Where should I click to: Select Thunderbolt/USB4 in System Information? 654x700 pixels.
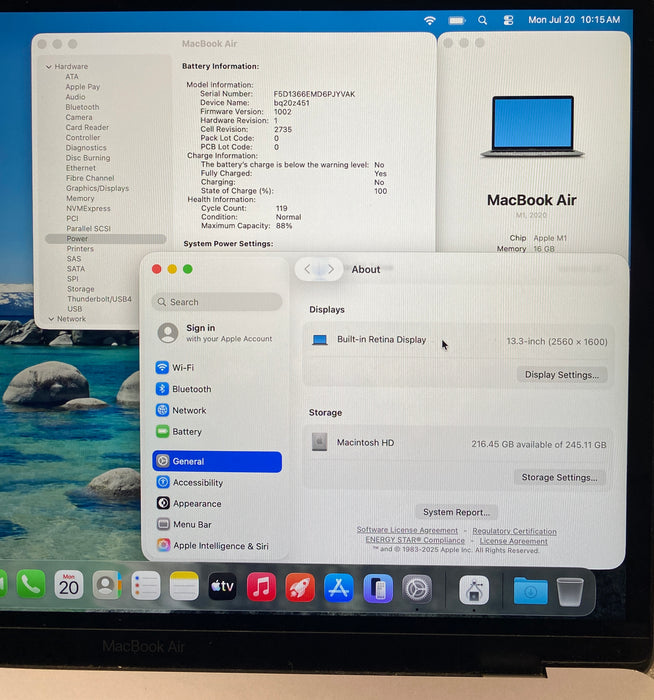tap(100, 299)
